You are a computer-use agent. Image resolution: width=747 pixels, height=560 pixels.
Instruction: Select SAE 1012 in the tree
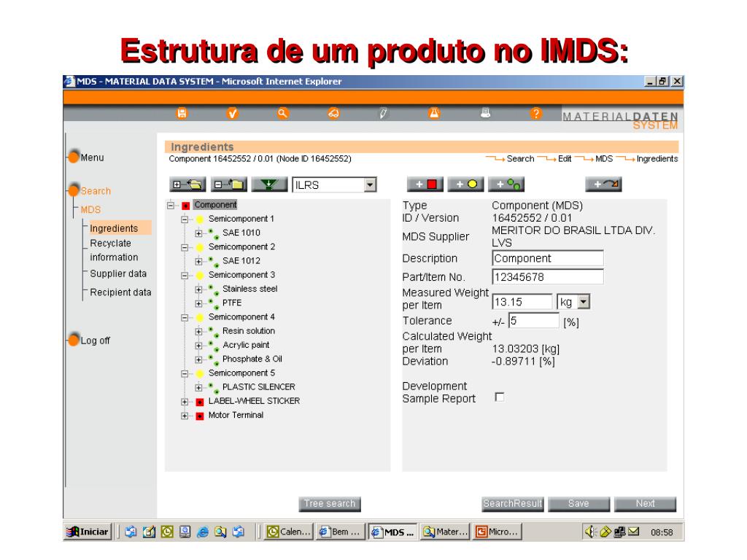pyautogui.click(x=241, y=261)
